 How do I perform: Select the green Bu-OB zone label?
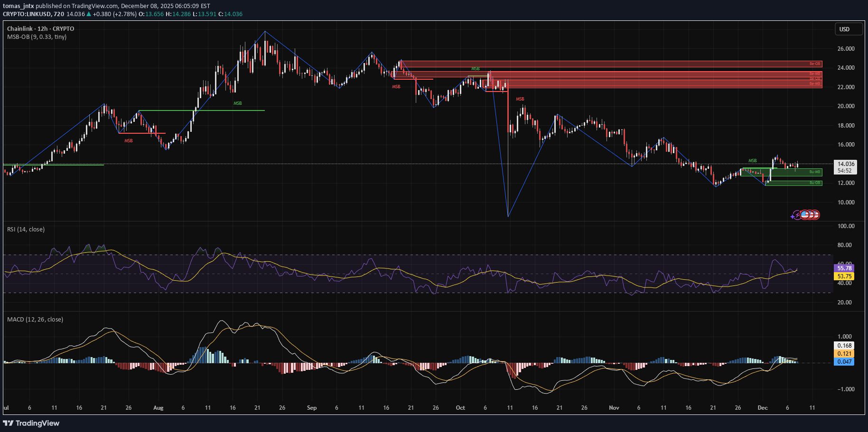(x=814, y=183)
